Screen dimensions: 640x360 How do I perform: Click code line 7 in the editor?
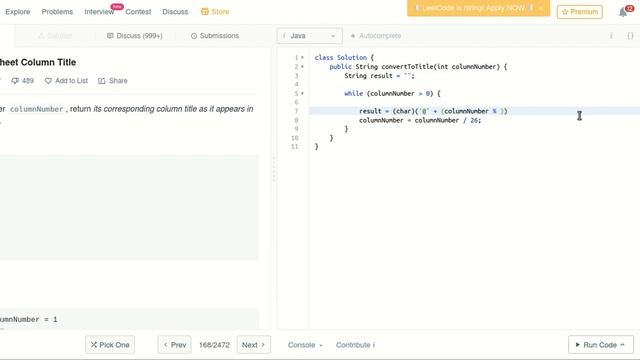point(474,111)
